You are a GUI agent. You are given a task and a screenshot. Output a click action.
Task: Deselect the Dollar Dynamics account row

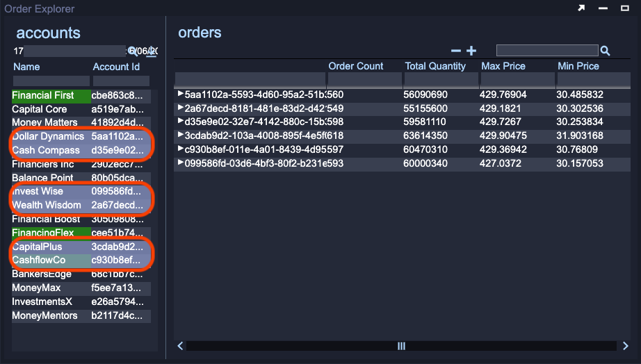(x=49, y=136)
